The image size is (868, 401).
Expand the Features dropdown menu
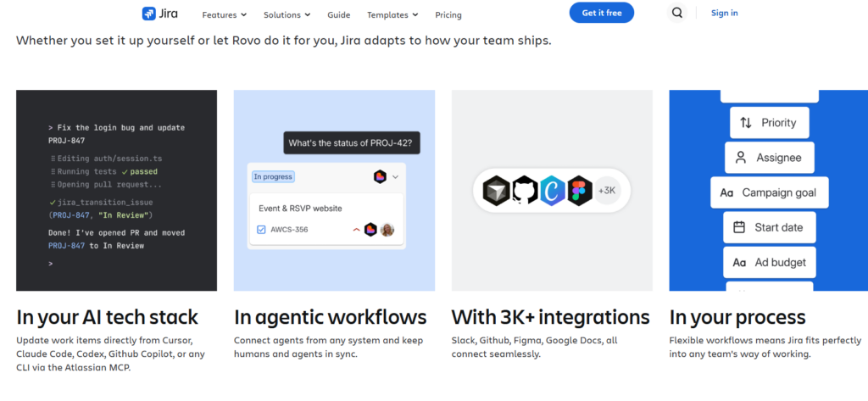224,15
